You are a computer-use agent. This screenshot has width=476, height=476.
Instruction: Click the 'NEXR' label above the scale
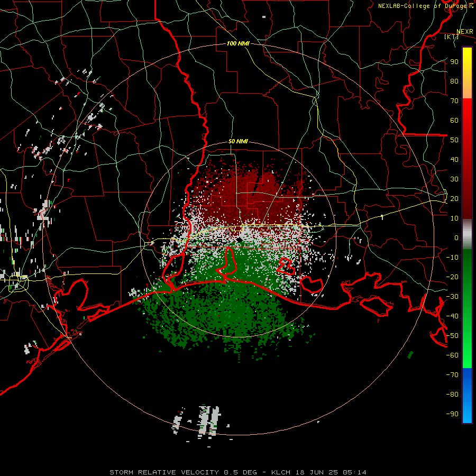click(465, 32)
